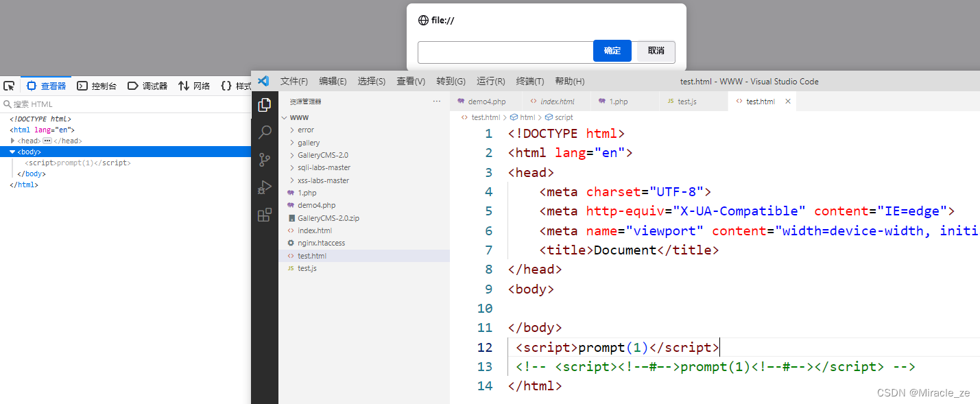Click the globe icon in prompt dialog

423,21
